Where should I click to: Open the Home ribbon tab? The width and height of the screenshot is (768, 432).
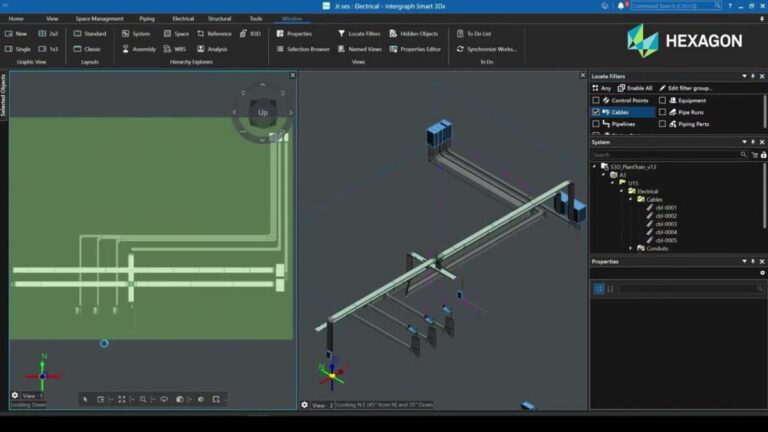coord(16,19)
